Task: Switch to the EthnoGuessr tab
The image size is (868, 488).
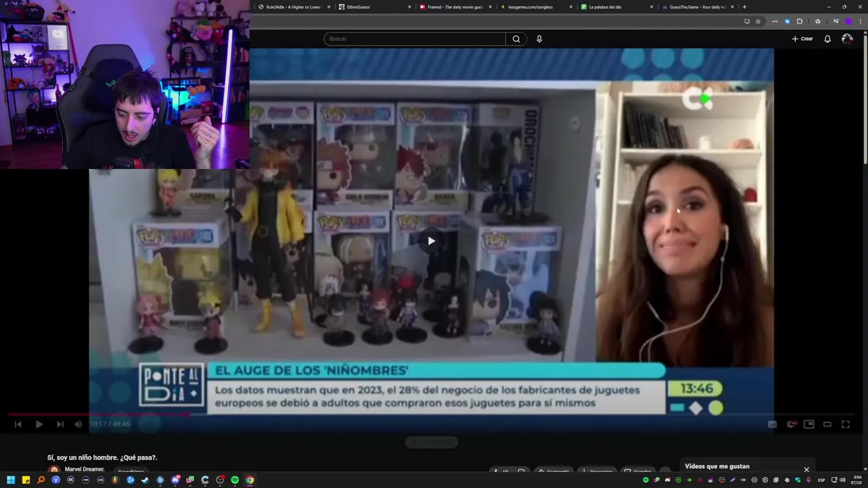Action: (374, 7)
